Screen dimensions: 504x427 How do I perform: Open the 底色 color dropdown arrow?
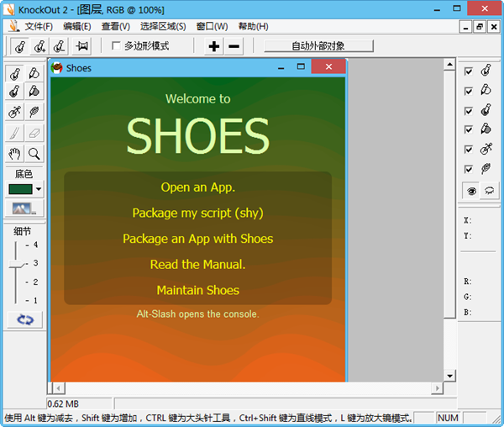[39, 189]
